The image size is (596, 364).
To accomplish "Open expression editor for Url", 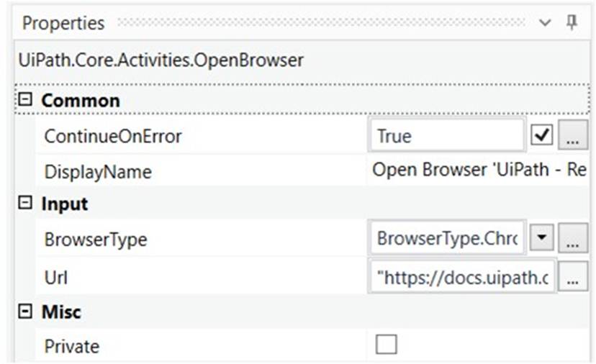I will [x=573, y=277].
